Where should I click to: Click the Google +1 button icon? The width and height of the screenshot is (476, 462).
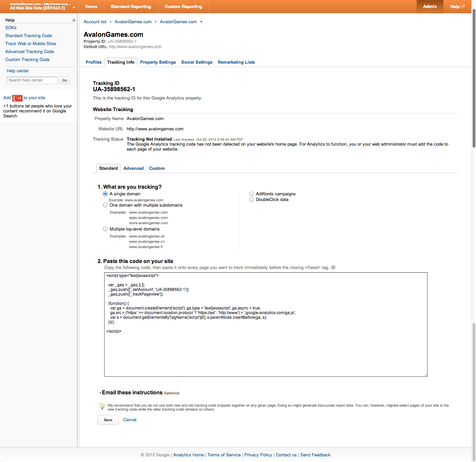tap(17, 98)
